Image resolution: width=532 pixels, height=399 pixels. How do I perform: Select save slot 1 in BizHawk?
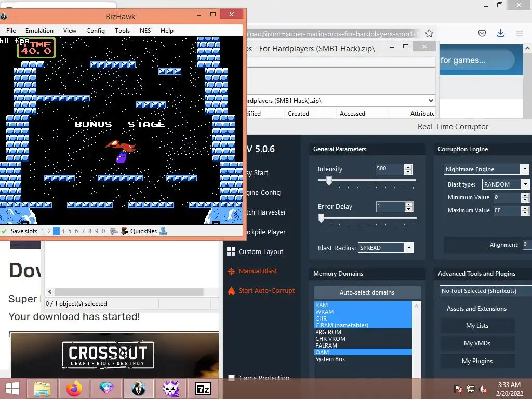click(43, 231)
